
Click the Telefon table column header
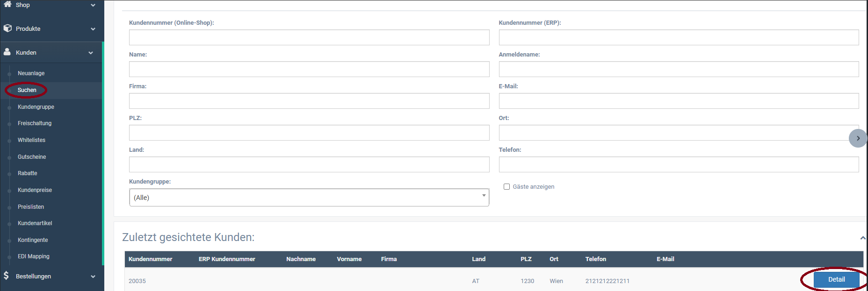tap(595, 259)
